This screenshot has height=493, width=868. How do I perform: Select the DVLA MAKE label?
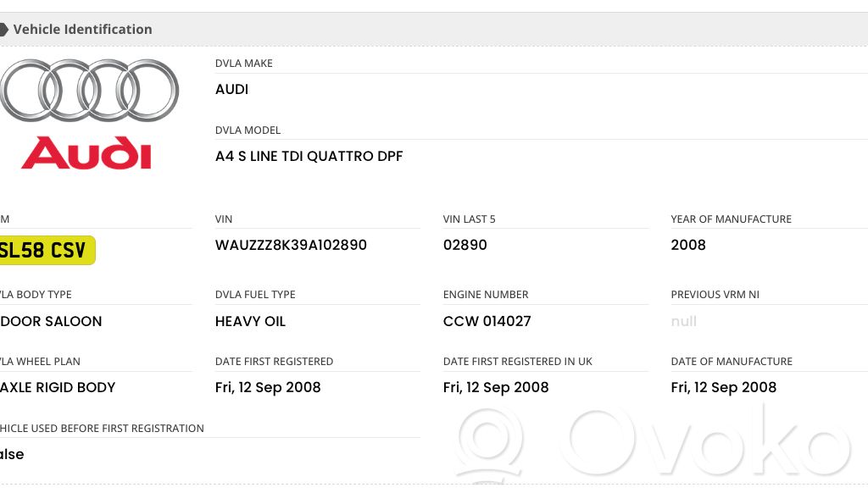[243, 63]
